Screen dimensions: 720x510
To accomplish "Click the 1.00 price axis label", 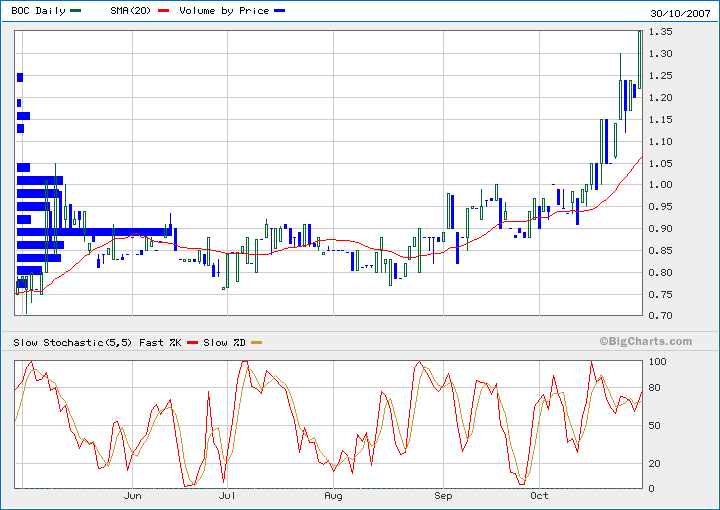I will coord(659,186).
